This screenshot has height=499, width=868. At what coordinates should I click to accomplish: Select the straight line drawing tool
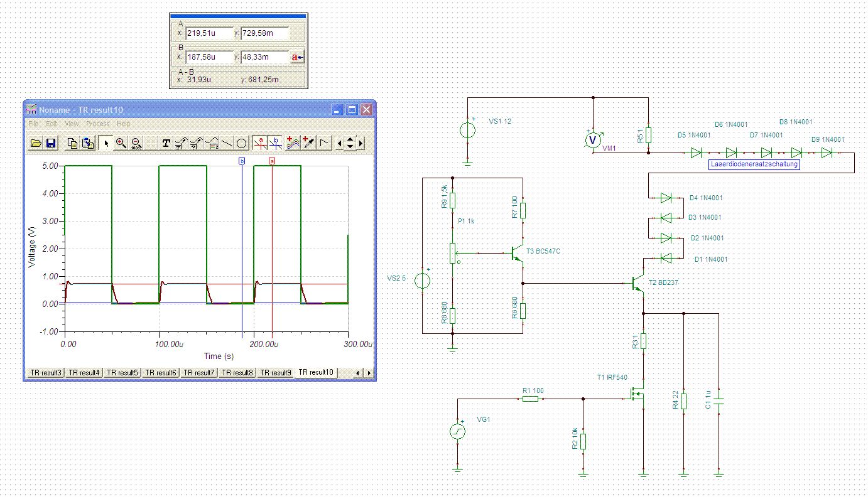click(227, 144)
